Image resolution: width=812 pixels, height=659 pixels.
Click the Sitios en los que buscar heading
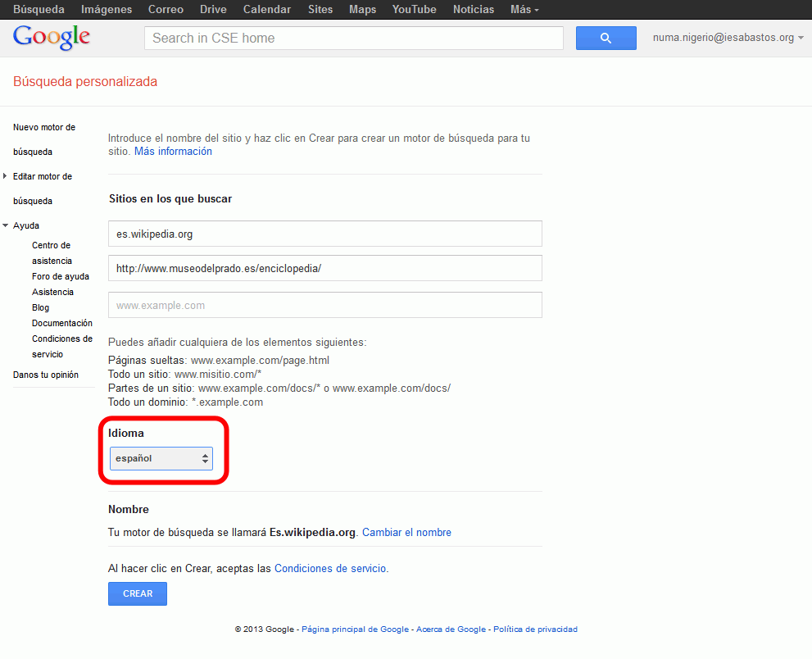point(170,199)
